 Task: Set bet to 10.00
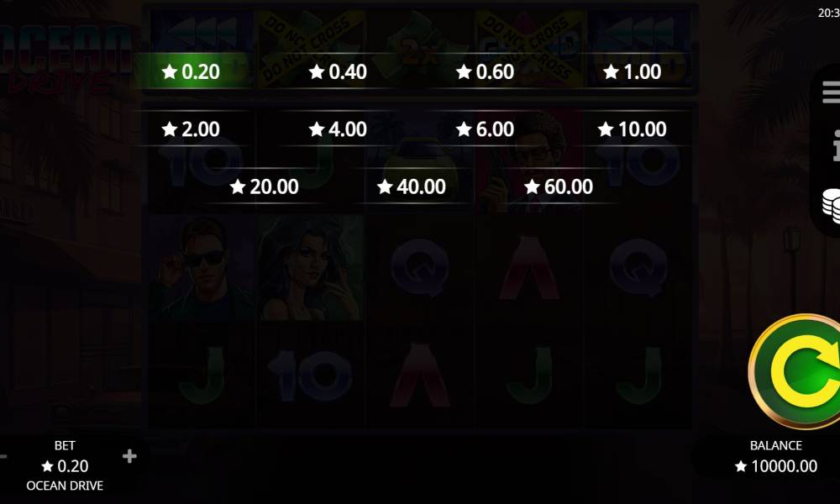coord(633,129)
